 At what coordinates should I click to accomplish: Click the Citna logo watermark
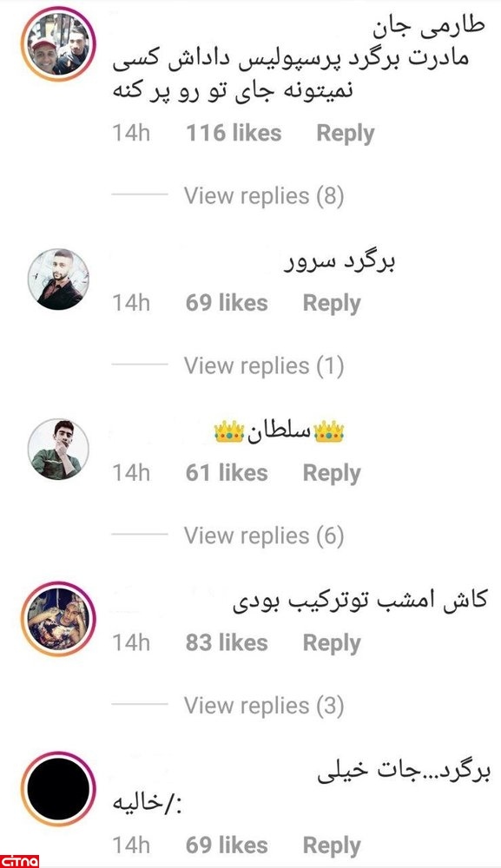point(20,861)
